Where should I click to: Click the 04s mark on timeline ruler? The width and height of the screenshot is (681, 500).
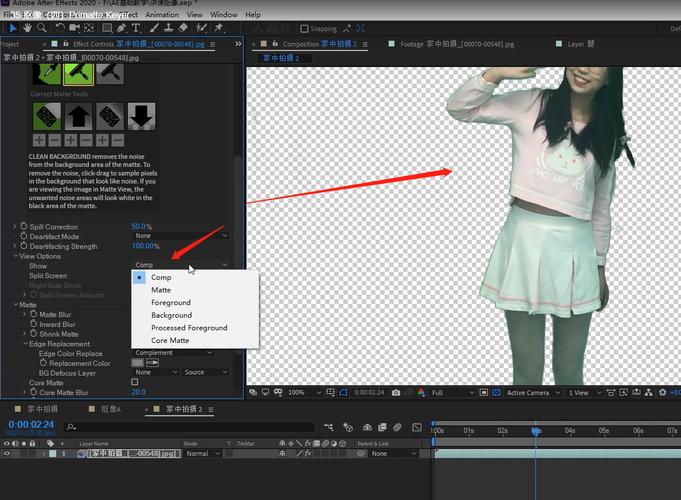tap(569, 431)
